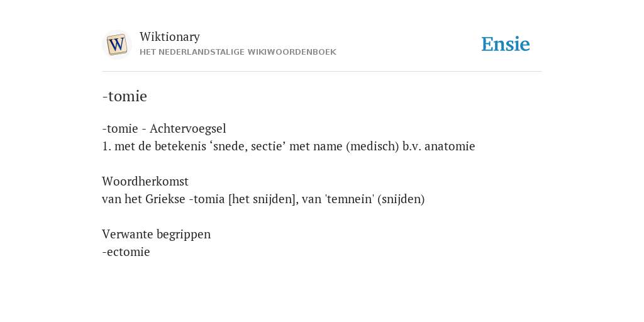Click '[het snijden]' in the etymology

point(262,199)
